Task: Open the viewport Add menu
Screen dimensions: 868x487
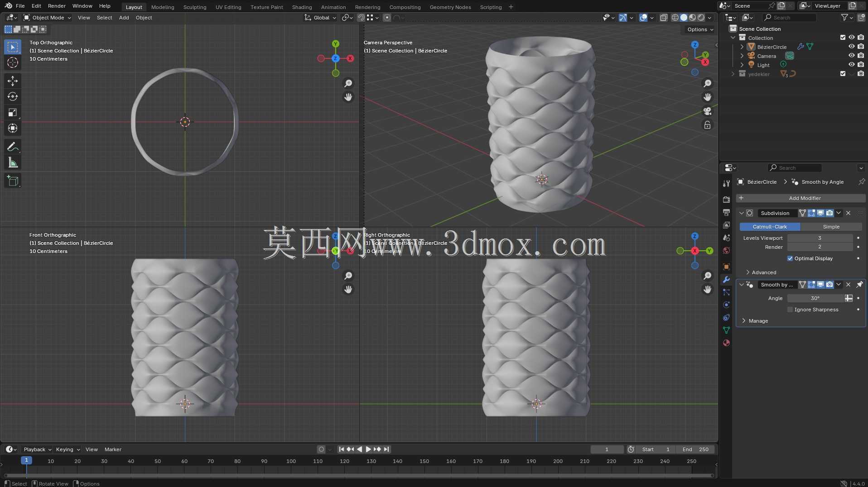Action: click(x=124, y=18)
